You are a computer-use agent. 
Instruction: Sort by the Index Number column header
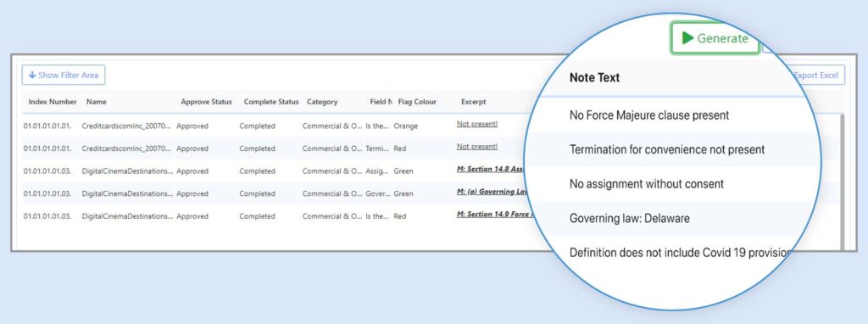point(53,102)
